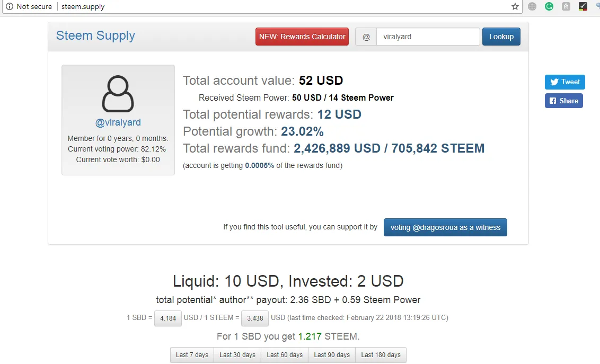The image size is (600, 364).
Task: Open the @viralyard profile link
Action: coord(118,122)
